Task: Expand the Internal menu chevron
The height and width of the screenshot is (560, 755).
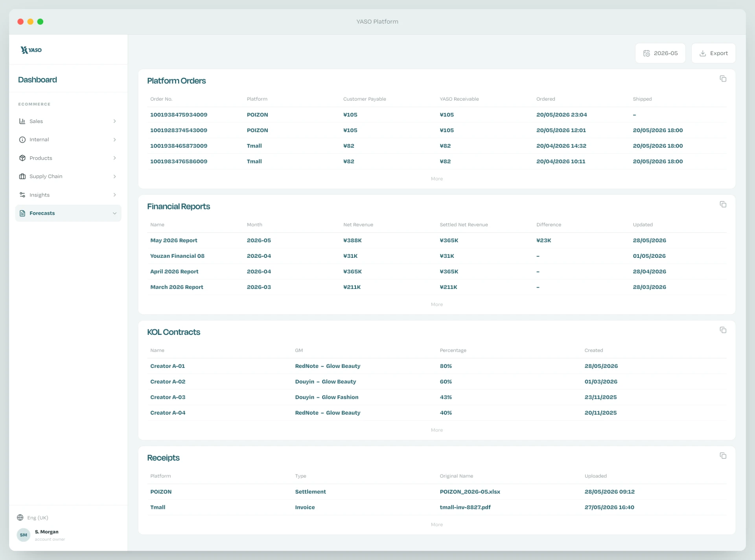Action: [114, 140]
